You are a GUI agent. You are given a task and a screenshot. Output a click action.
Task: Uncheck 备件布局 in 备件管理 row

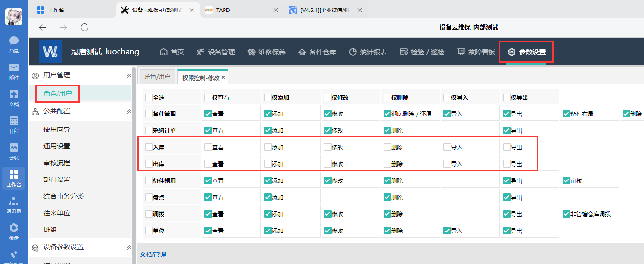(567, 114)
